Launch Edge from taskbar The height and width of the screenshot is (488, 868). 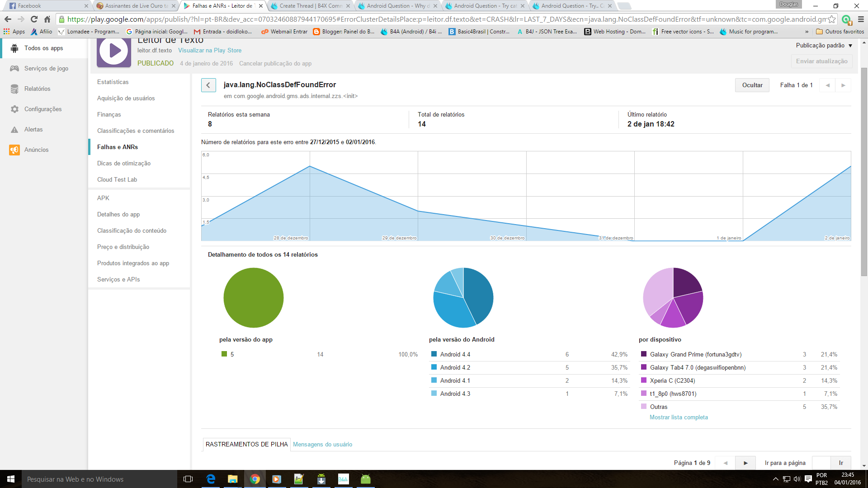[211, 479]
